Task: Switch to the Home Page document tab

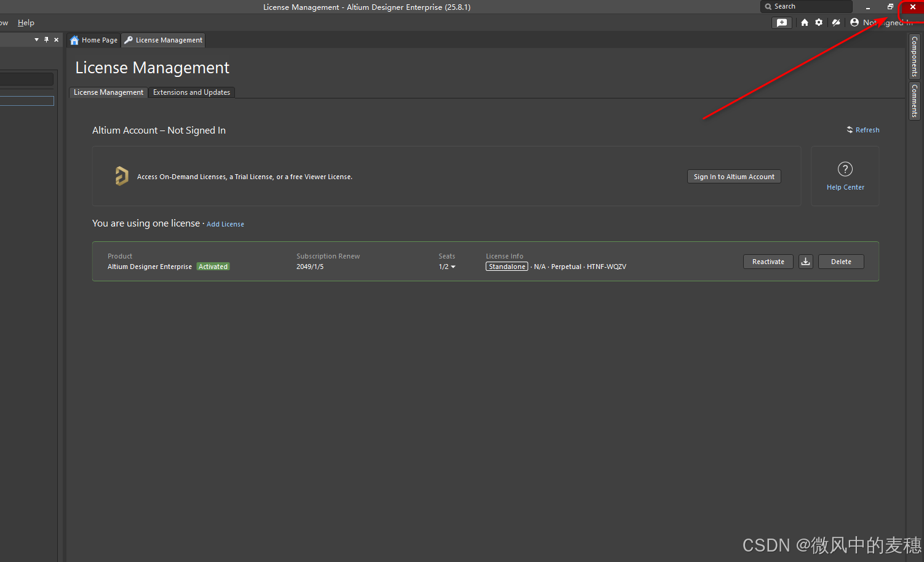Action: (x=94, y=40)
